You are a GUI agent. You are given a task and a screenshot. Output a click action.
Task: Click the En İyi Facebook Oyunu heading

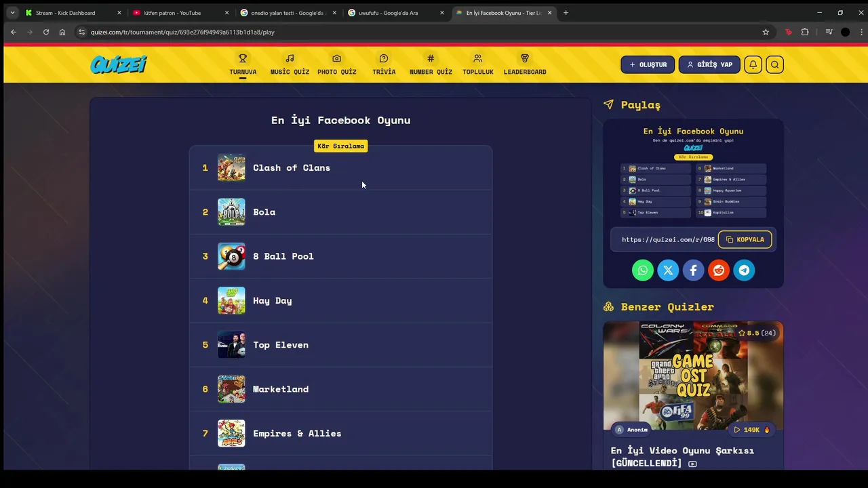pyautogui.click(x=340, y=120)
